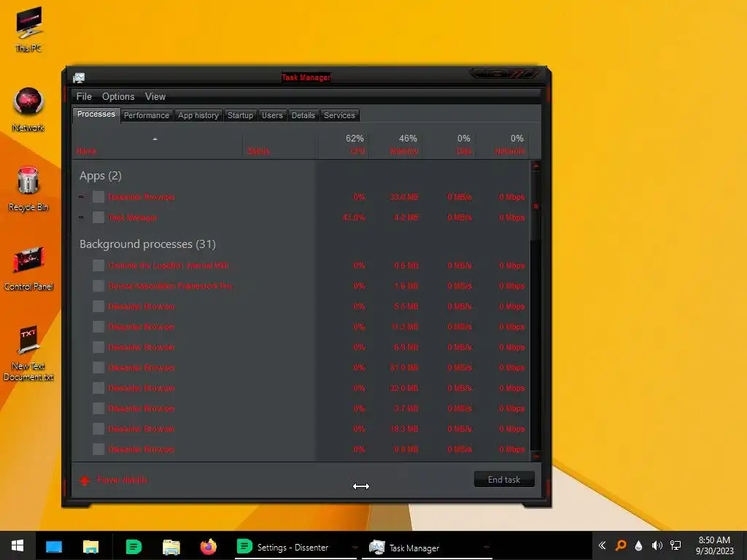Show hidden tray icons with double chevron
Image resolution: width=747 pixels, height=560 pixels.
pyautogui.click(x=602, y=545)
